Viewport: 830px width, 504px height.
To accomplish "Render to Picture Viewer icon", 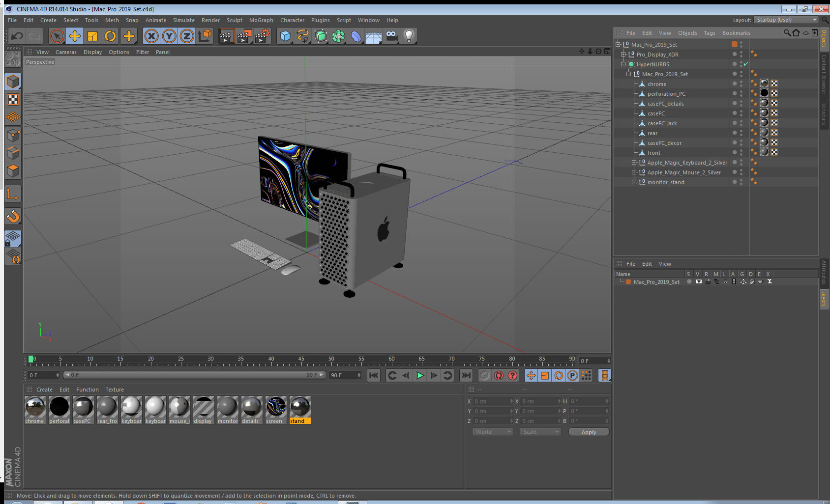I will pyautogui.click(x=244, y=36).
